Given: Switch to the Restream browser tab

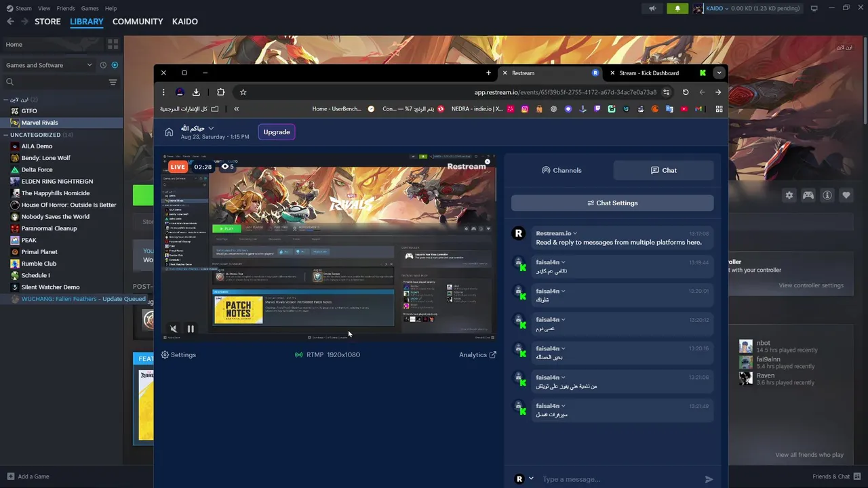Looking at the screenshot, I should (549, 73).
